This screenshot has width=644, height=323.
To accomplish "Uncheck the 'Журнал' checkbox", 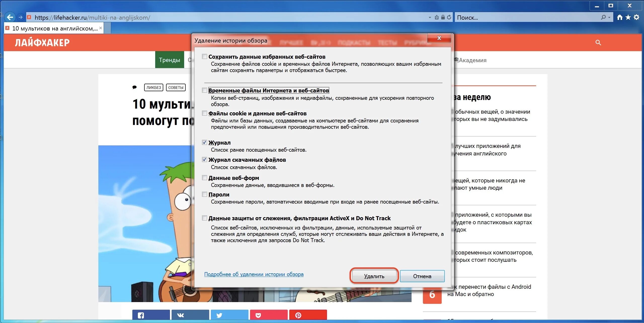I will [x=205, y=142].
